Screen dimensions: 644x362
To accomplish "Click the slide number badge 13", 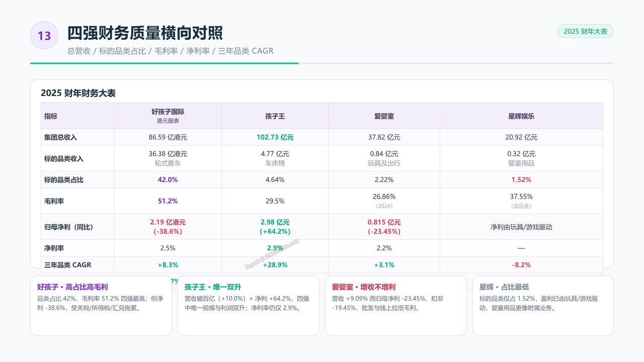I will [44, 35].
